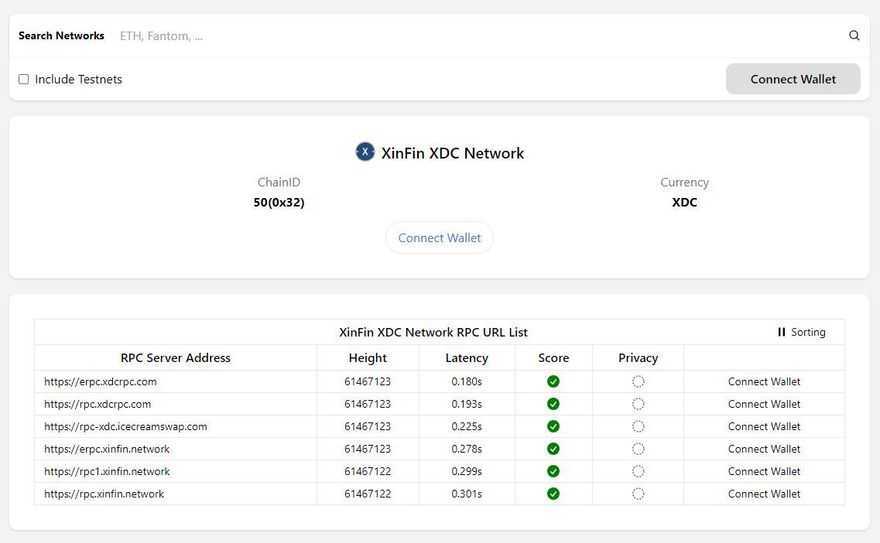
Task: Copy the https://rpc.xdcrpc.com server address
Action: click(98, 404)
